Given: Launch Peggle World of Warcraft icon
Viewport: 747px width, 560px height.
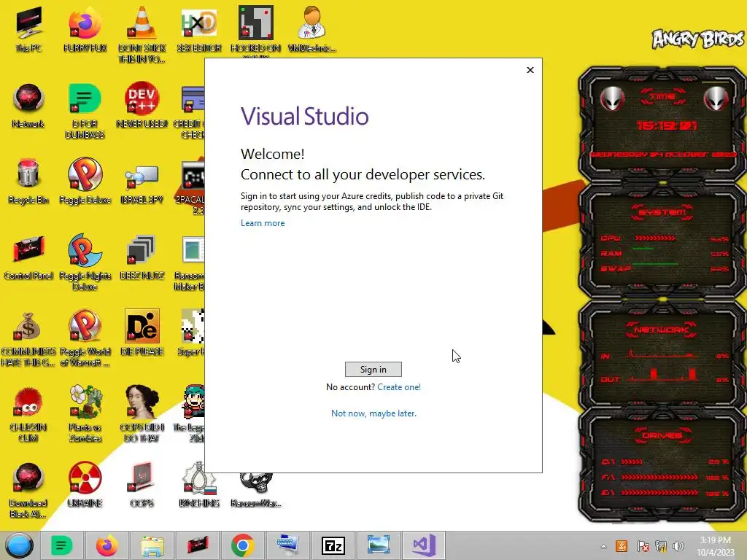Looking at the screenshot, I should click(x=85, y=338).
